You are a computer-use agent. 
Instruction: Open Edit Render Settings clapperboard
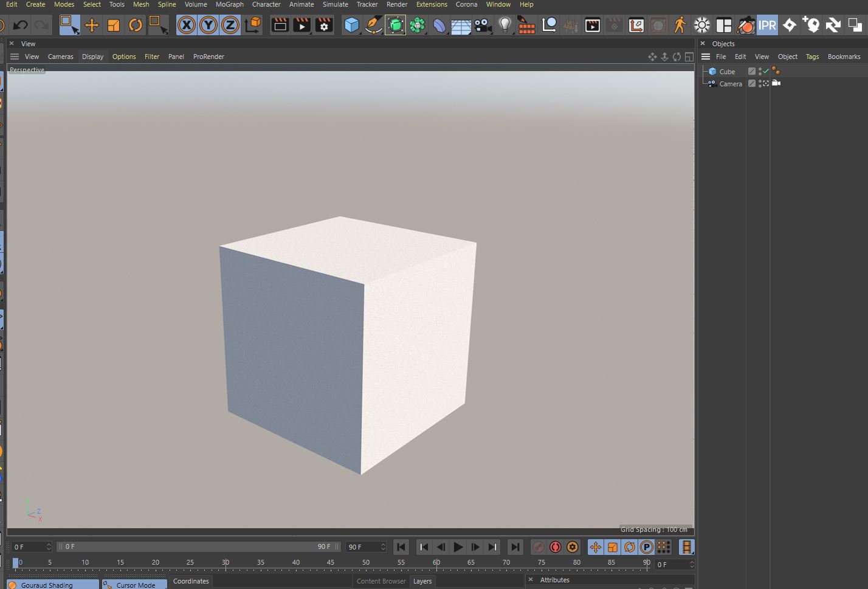[324, 25]
